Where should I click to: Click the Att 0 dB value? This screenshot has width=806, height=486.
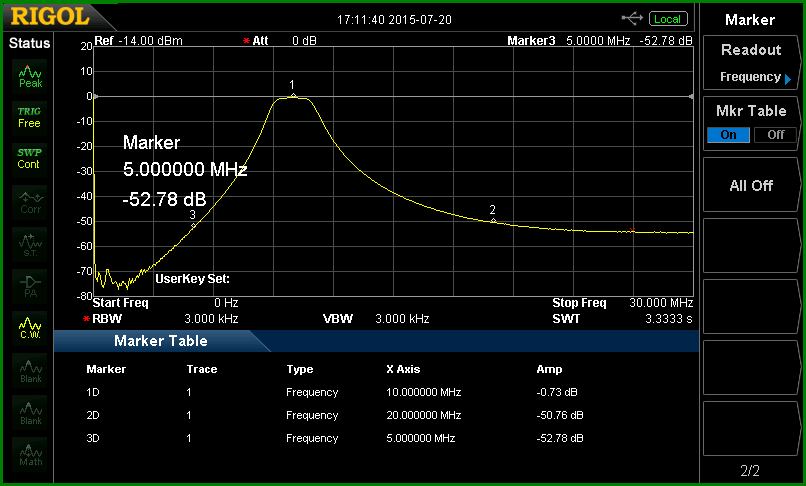304,41
